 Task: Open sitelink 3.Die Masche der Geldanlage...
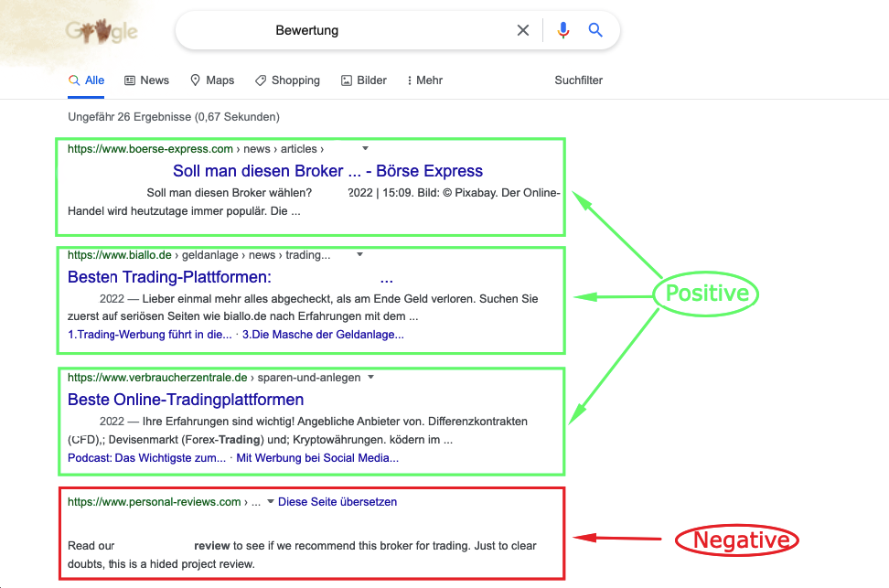pyautogui.click(x=323, y=335)
